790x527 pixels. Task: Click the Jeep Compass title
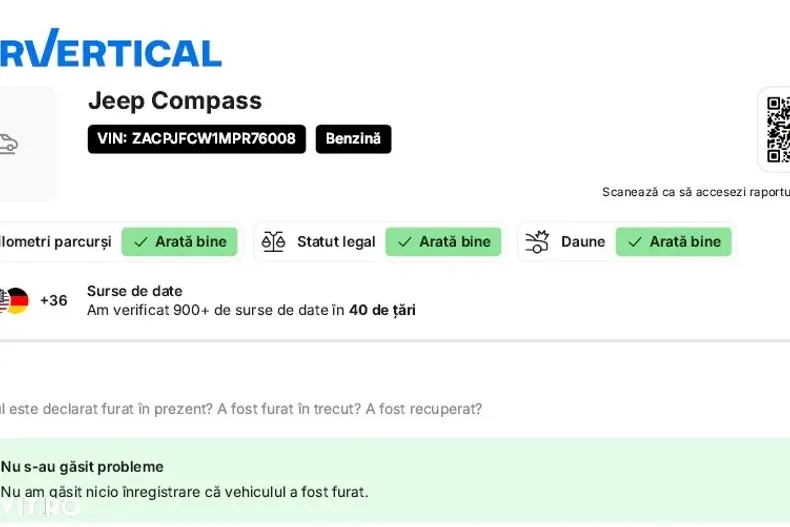[x=175, y=101]
